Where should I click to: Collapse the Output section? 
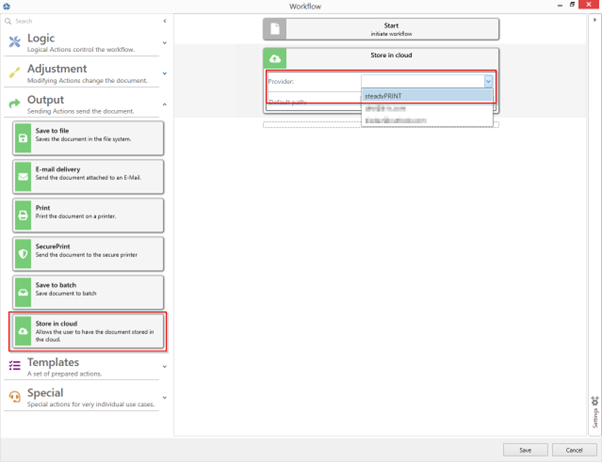(x=164, y=104)
